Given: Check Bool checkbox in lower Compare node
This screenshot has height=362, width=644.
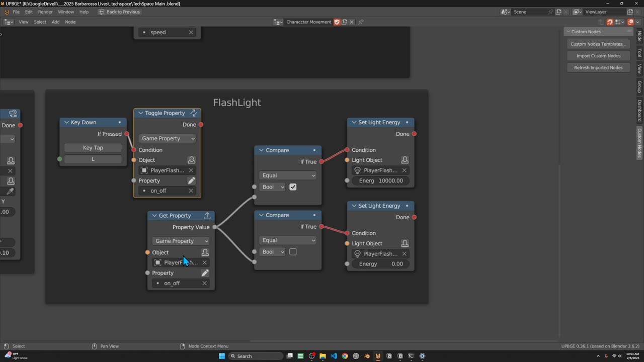Looking at the screenshot, I should 293,252.
